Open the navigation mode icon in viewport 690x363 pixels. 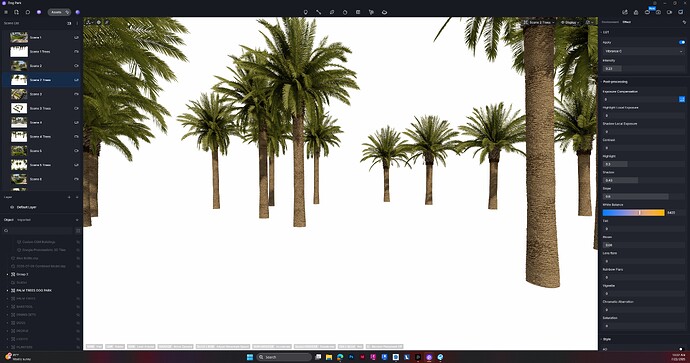coord(89,22)
